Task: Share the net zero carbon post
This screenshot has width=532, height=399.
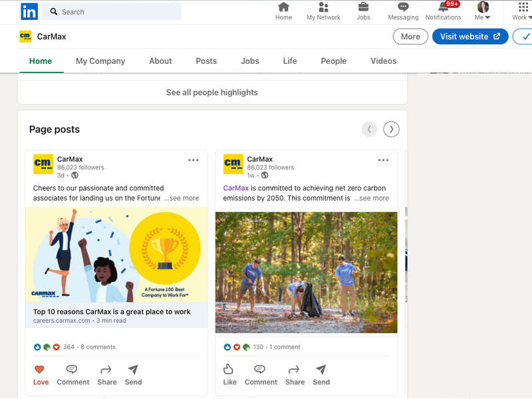Action: tap(295, 374)
